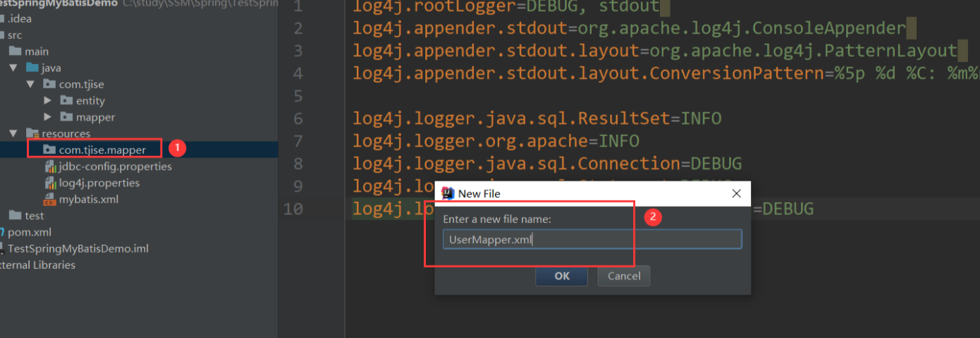Click gutter line number 10
Image resolution: width=980 pixels, height=338 pixels.
click(x=293, y=209)
